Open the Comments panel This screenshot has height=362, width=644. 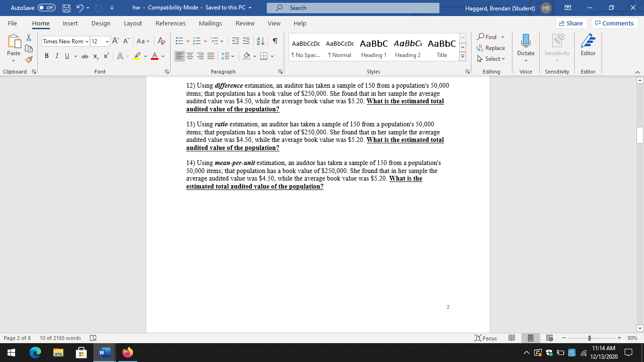[x=614, y=23]
